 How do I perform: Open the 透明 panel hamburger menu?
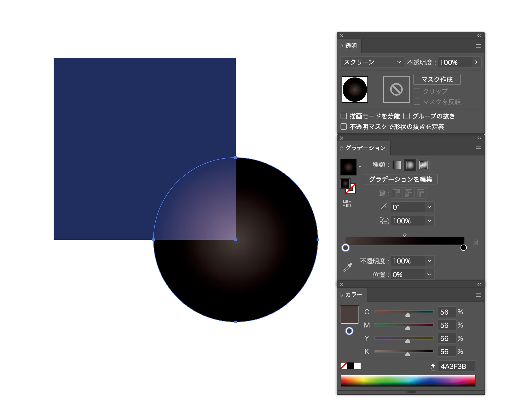479,46
